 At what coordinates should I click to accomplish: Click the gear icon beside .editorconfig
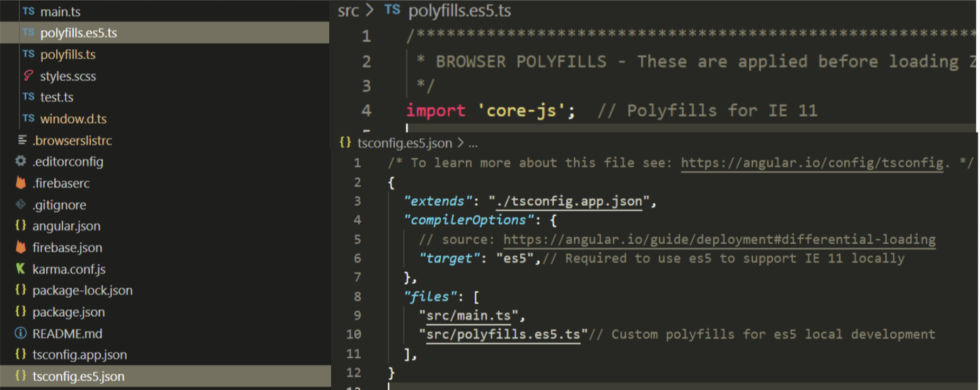pyautogui.click(x=21, y=162)
